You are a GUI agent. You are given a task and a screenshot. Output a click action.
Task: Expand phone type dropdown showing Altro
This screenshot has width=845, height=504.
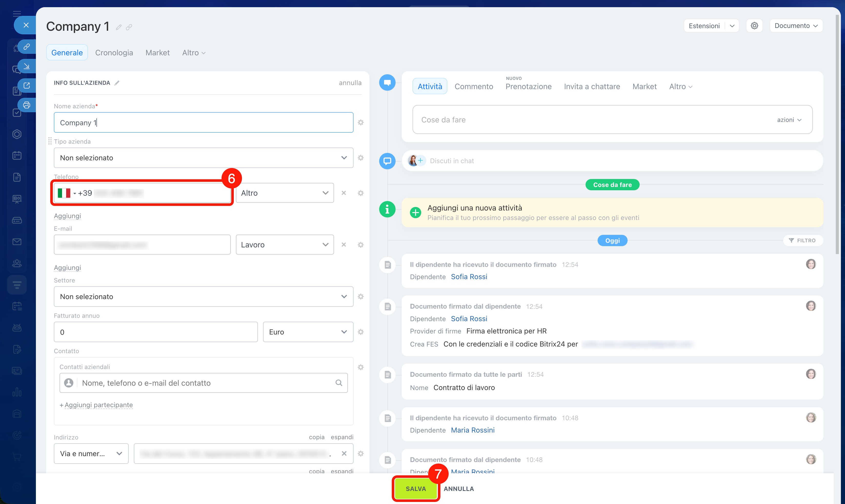285,193
